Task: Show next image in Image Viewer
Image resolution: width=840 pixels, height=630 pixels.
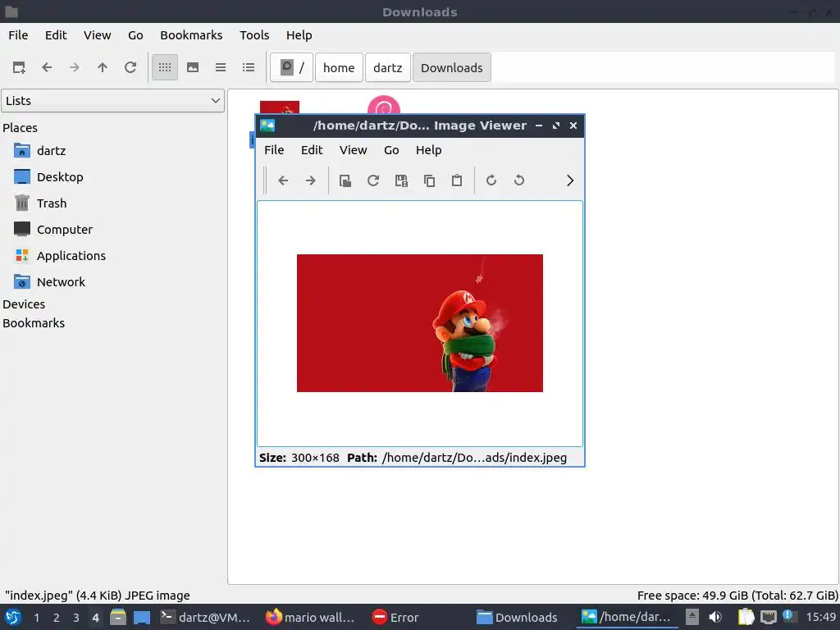Action: (311, 180)
